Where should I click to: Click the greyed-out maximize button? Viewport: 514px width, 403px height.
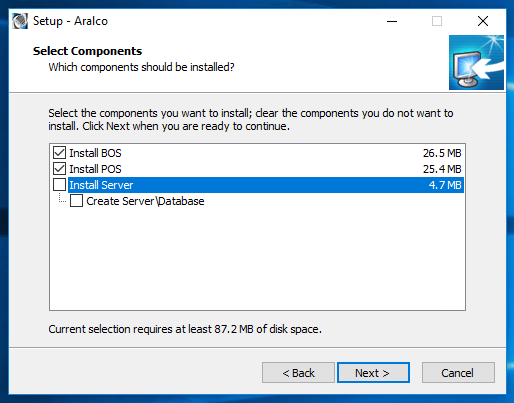coord(437,21)
